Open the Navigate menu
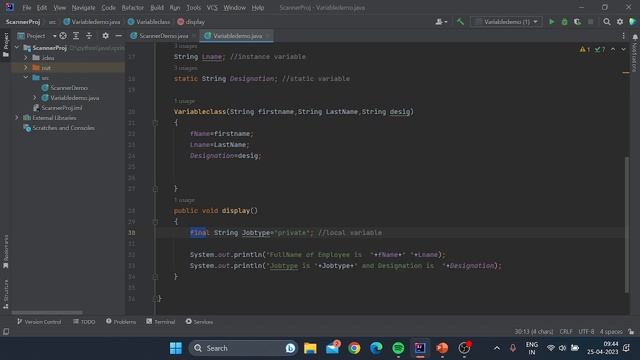The height and width of the screenshot is (360, 640). tap(83, 7)
